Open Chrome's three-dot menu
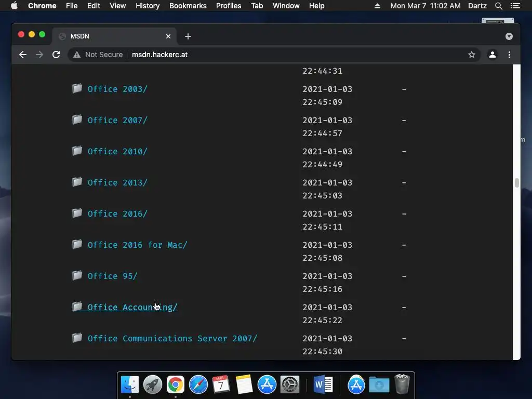532x399 pixels. click(509, 55)
